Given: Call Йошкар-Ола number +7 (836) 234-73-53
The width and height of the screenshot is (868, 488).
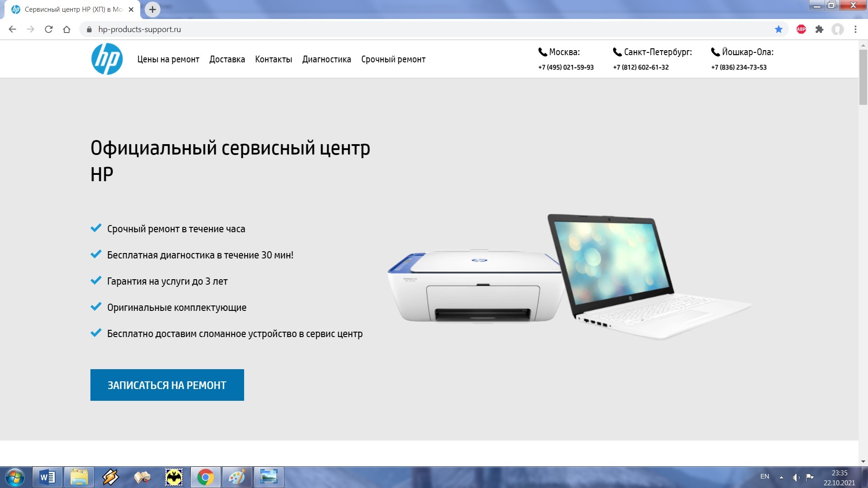Looking at the screenshot, I should [x=739, y=67].
